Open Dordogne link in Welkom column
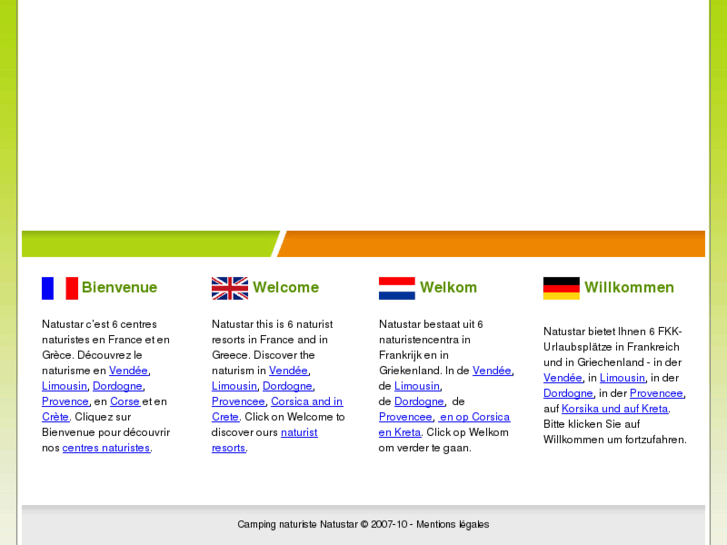 419,401
